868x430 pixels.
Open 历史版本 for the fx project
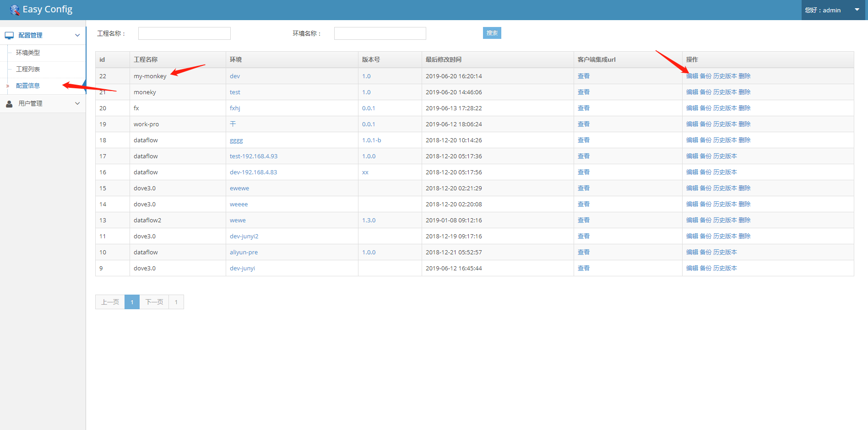(x=725, y=108)
